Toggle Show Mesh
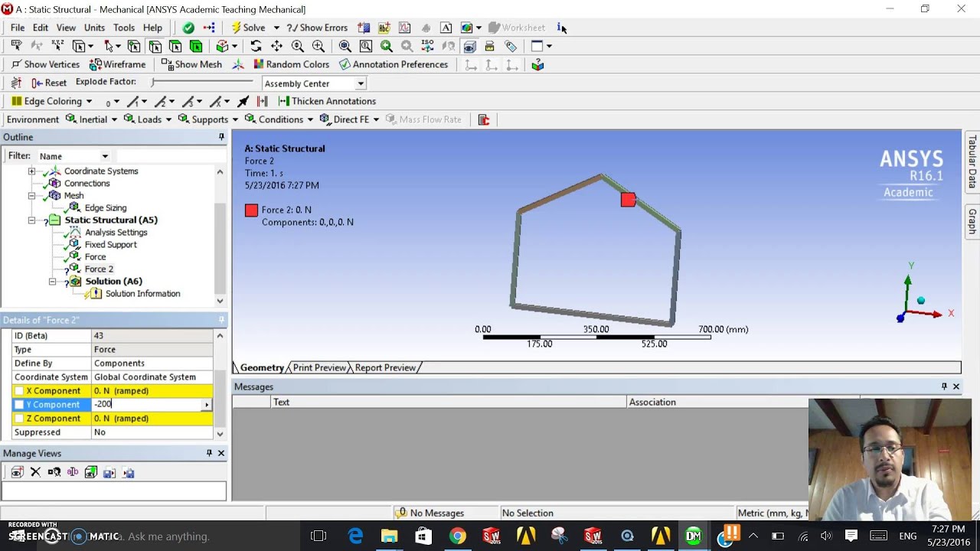The width and height of the screenshot is (980, 551). click(x=191, y=64)
